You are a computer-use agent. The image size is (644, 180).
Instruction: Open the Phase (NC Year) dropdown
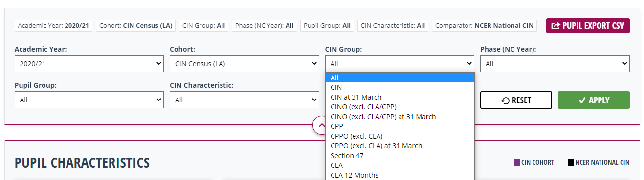coord(555,63)
